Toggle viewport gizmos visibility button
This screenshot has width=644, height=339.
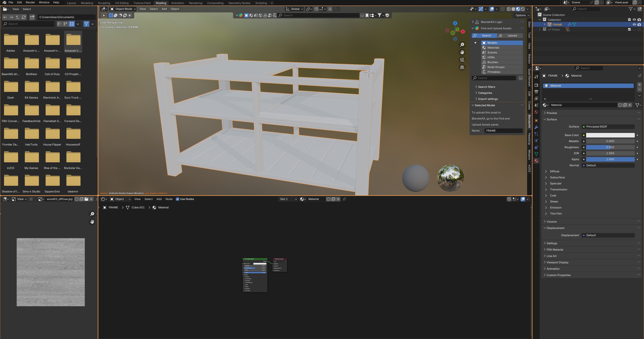coord(481,9)
